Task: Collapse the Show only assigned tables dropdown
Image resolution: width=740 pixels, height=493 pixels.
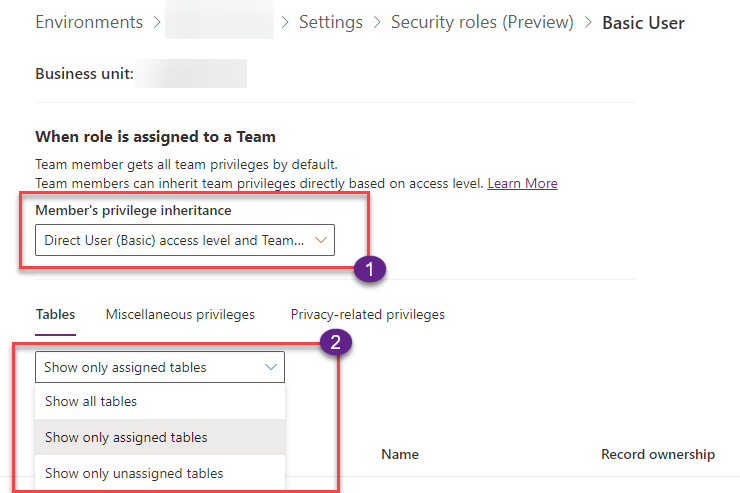Action: click(160, 367)
